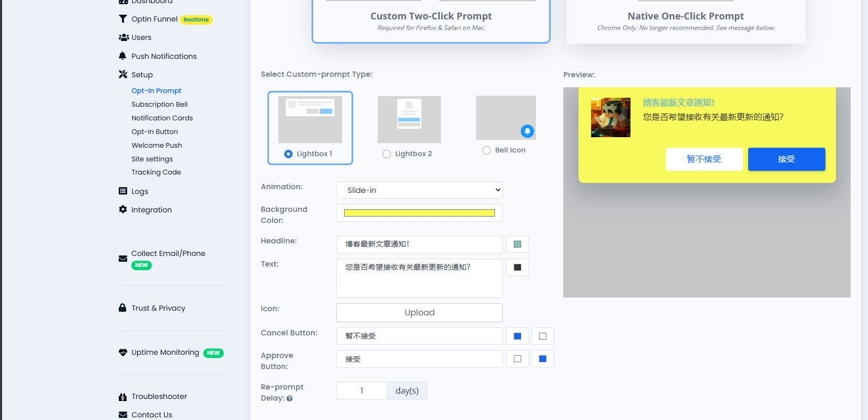The image size is (868, 420).
Task: Click the Headline teal color swatch
Action: pos(518,244)
